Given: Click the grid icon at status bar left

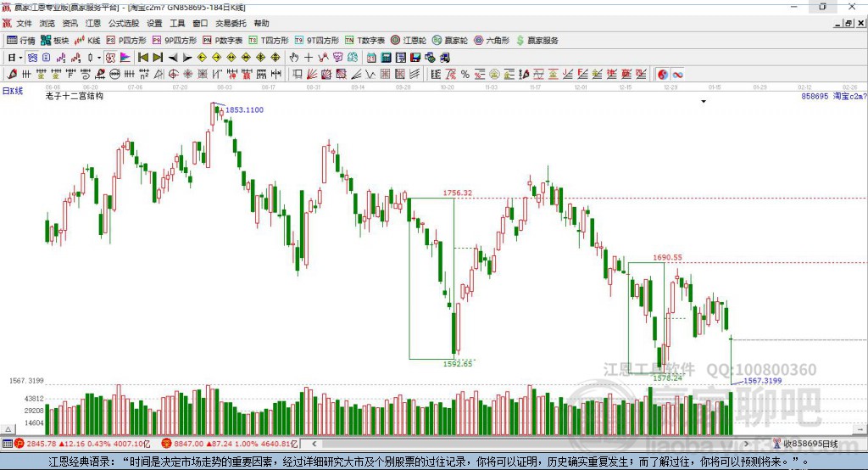Looking at the screenshot, I should pyautogui.click(x=7, y=444).
